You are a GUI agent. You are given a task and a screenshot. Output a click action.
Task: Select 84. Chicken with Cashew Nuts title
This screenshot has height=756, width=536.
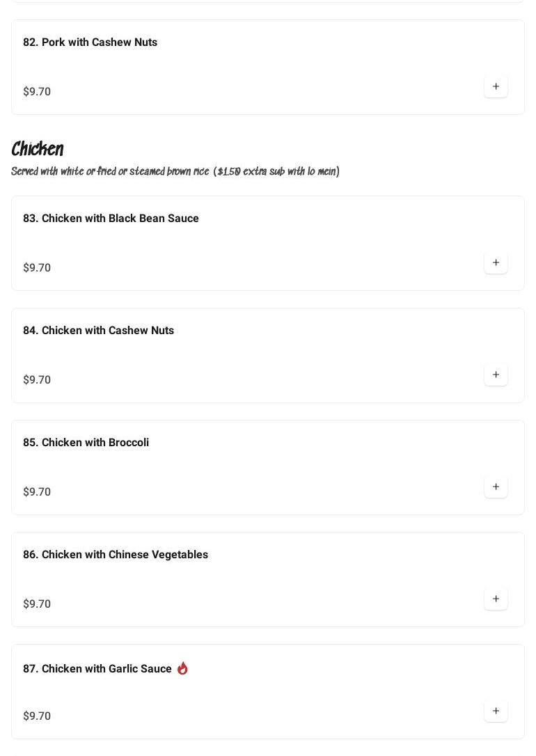pyautogui.click(x=98, y=331)
